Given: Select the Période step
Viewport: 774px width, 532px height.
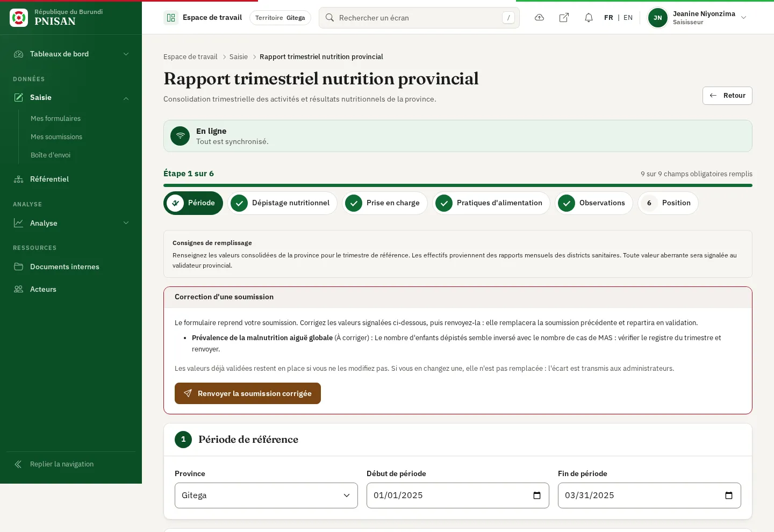Looking at the screenshot, I should tap(193, 203).
